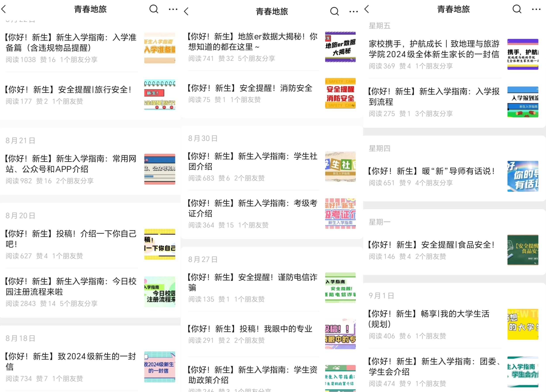Open 常用网站、公众号和APP介绍 article

click(x=71, y=164)
